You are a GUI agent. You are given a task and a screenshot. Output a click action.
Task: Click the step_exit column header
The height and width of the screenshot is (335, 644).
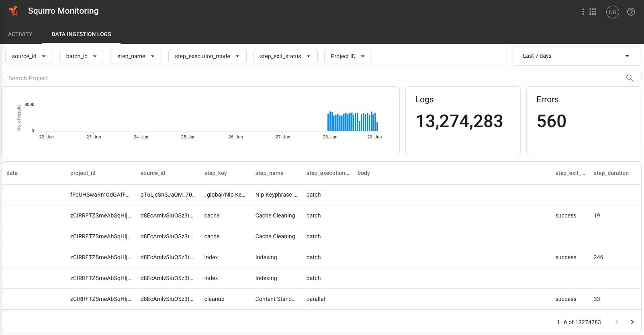tap(570, 173)
